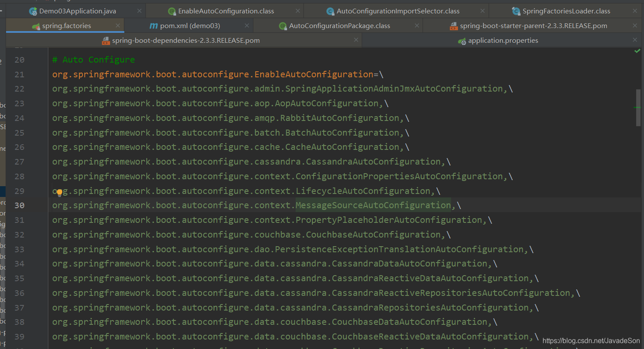Click CassandraDataAutoConfiguration on line 34
644x349 pixels.
tap(410, 263)
